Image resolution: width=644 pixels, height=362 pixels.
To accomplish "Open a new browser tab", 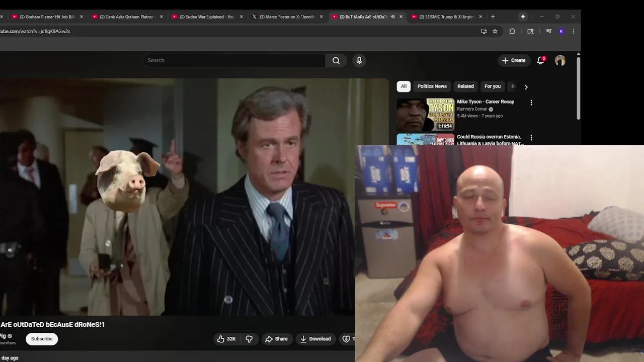I will coord(493,17).
